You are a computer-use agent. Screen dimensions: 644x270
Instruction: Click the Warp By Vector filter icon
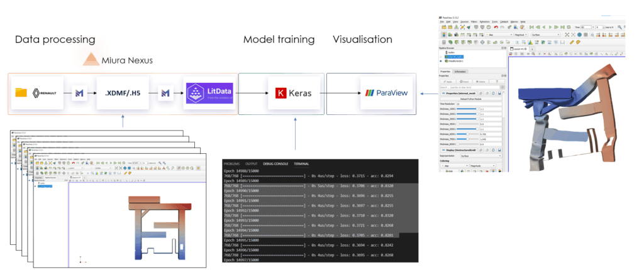click(495, 42)
